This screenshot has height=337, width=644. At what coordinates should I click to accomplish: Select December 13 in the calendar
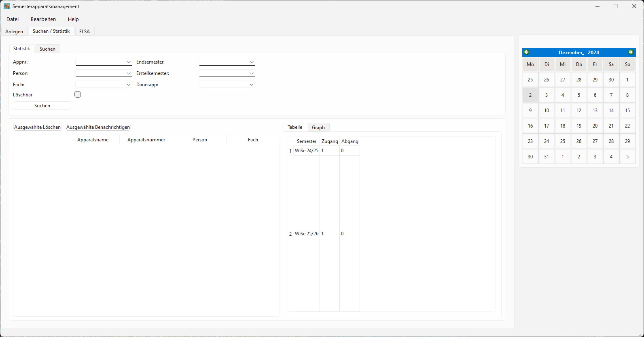pos(595,111)
